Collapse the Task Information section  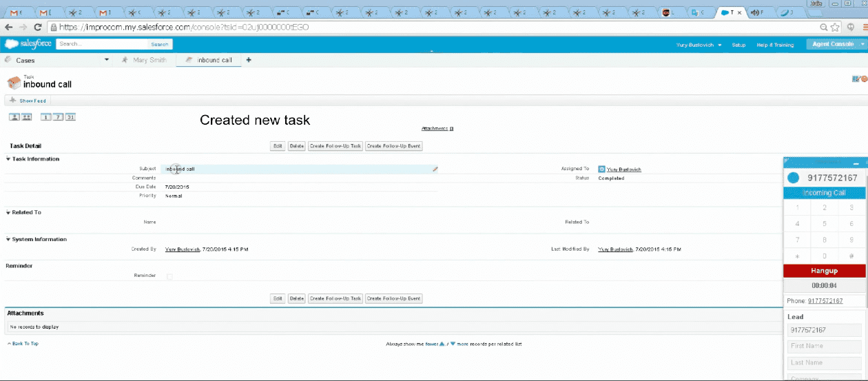pyautogui.click(x=8, y=159)
